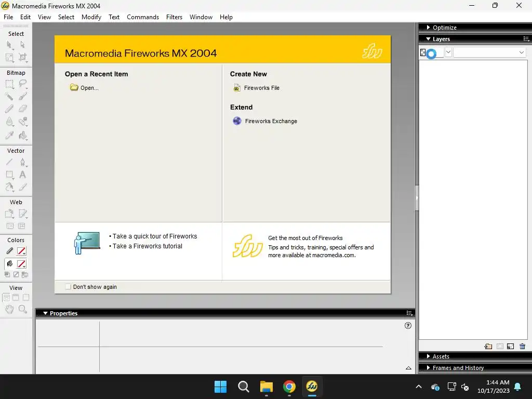532x399 pixels.
Task: Select the Pencil tool
Action: coord(9,109)
